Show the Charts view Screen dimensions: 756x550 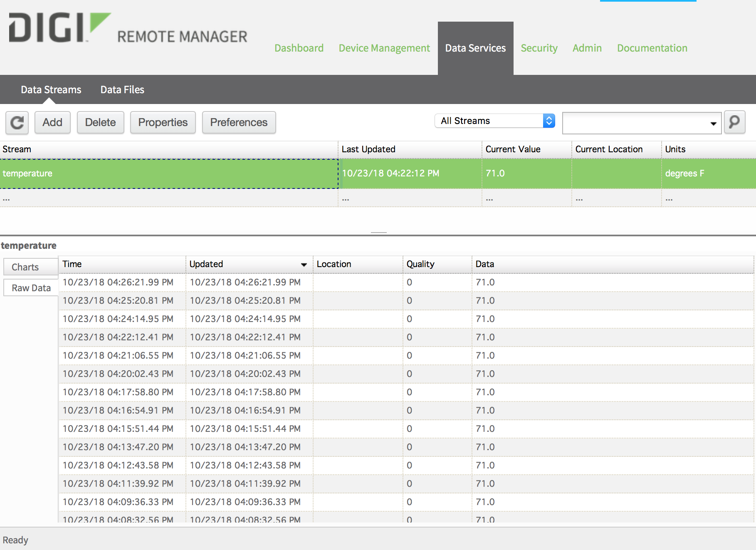31,267
